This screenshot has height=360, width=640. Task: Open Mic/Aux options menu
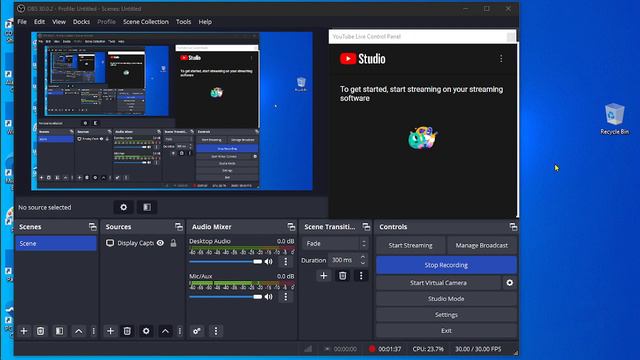coord(285,297)
